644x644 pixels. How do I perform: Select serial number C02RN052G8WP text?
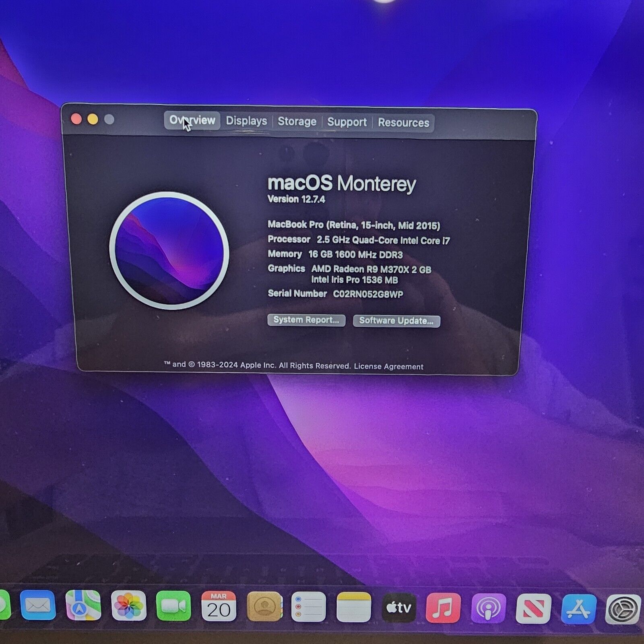[368, 294]
